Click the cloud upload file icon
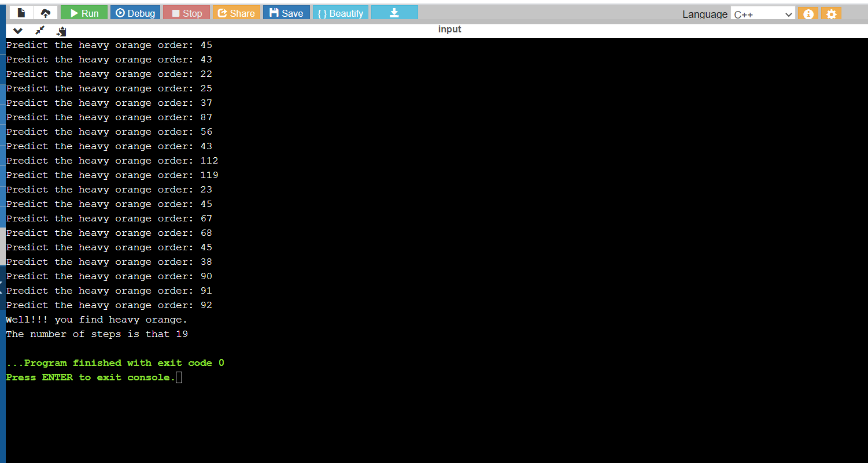 [45, 13]
